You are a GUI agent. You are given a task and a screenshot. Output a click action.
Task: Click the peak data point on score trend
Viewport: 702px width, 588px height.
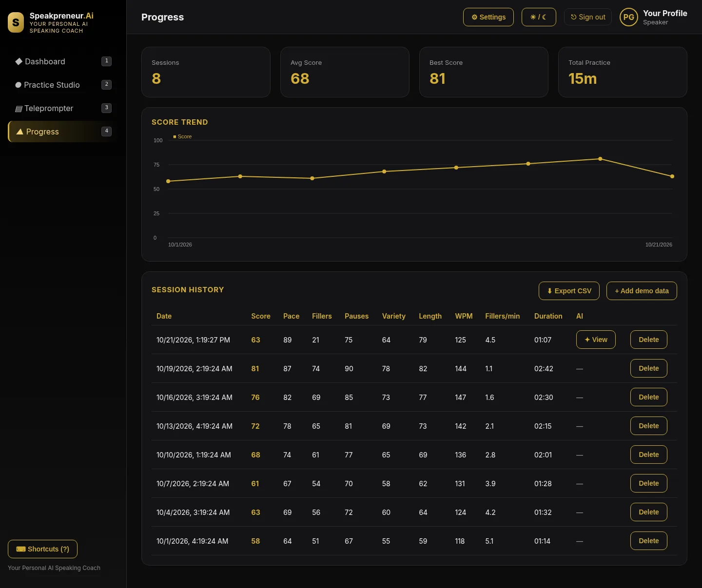(600, 159)
